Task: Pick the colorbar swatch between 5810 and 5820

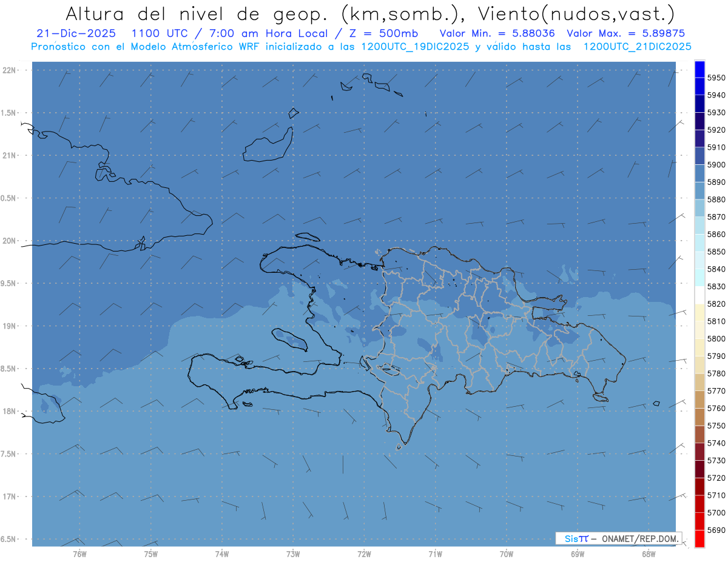Action: click(x=699, y=312)
